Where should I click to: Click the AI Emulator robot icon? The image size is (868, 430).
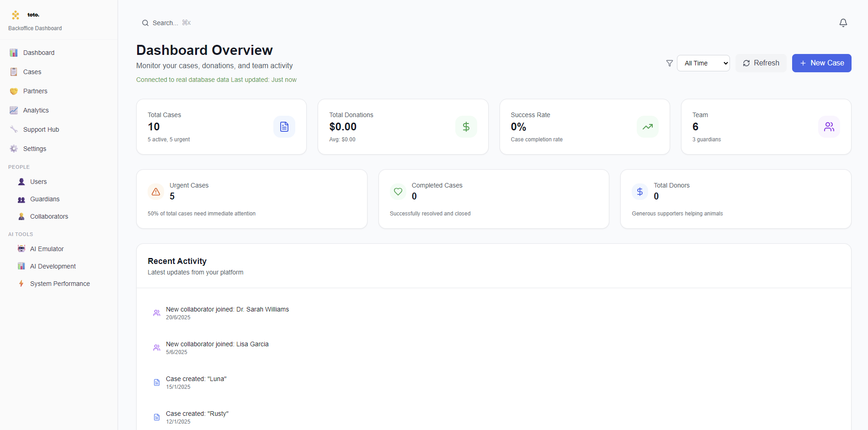(21, 249)
